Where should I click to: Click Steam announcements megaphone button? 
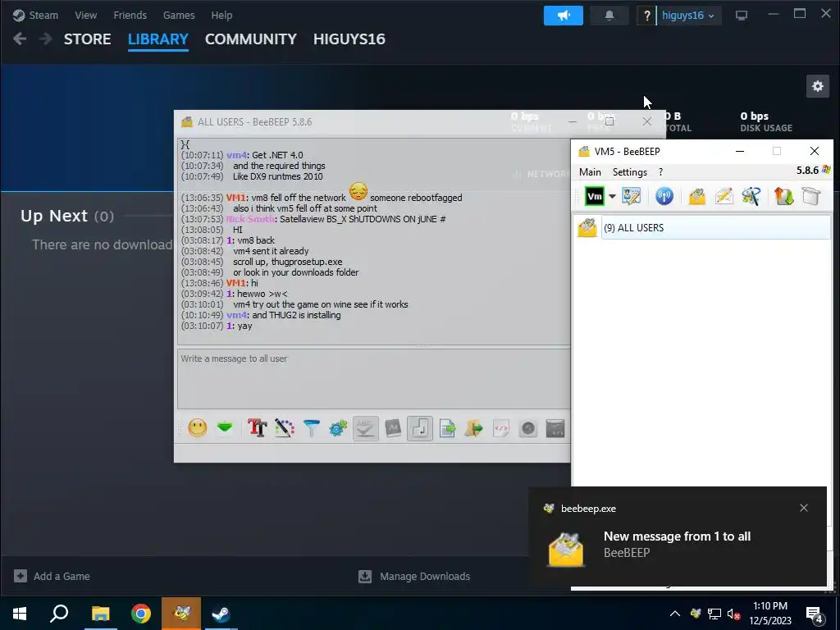tap(563, 16)
